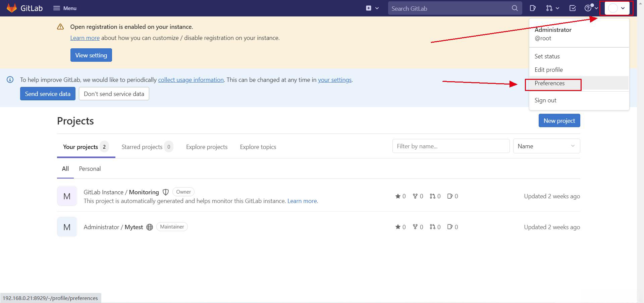
Task: Click the Mytest project forks count icon
Action: (x=415, y=227)
